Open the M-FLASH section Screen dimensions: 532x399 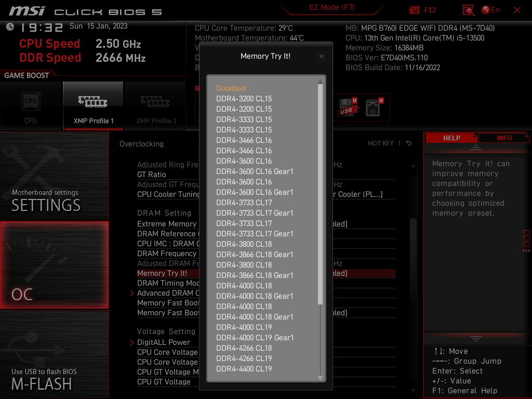(55, 354)
